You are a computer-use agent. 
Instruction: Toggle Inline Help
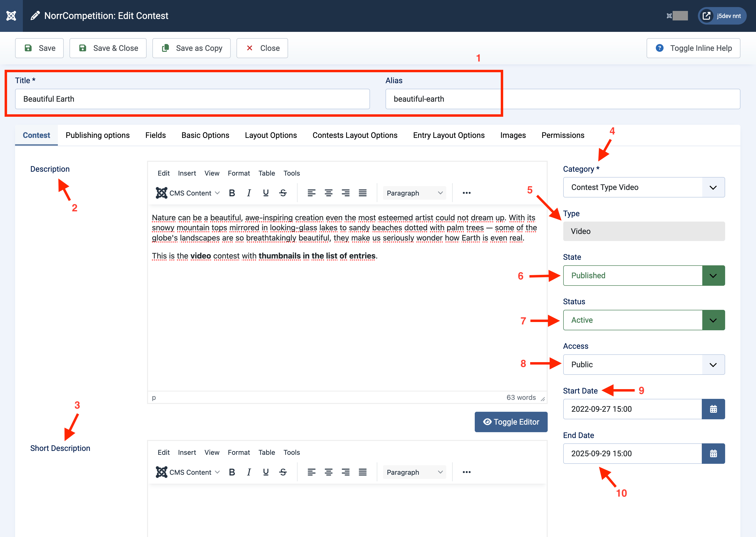click(x=693, y=48)
